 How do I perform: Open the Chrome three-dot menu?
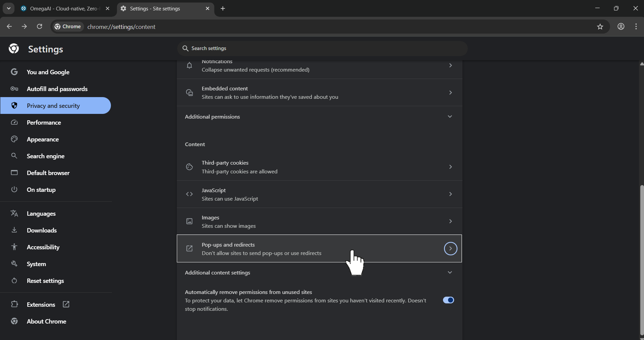(x=636, y=27)
